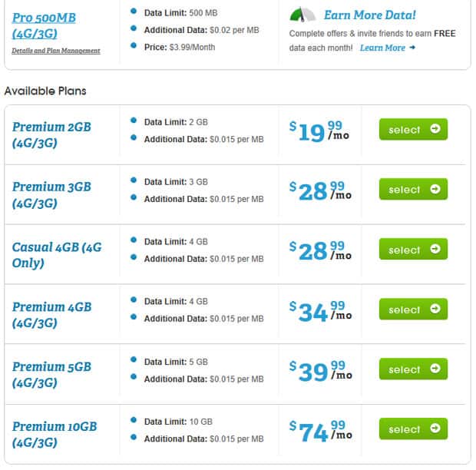
Task: Click the Earn More Data! heading
Action: (x=370, y=15)
